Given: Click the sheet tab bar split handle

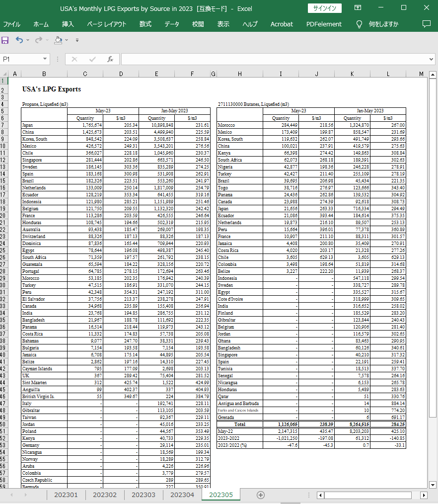Looking at the screenshot, I should [309, 495].
